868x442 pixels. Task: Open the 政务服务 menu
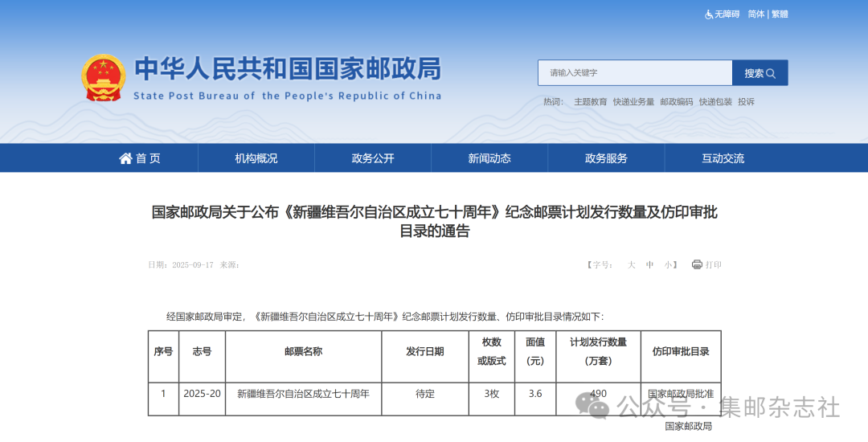[606, 158]
